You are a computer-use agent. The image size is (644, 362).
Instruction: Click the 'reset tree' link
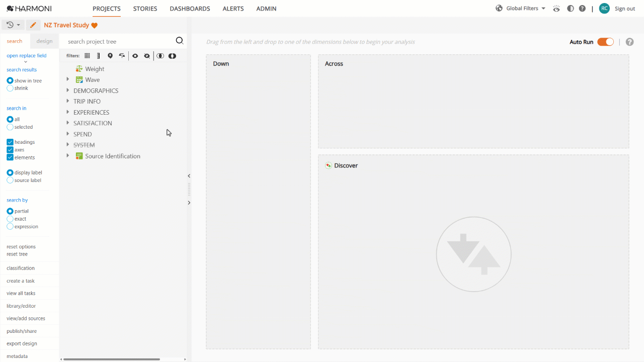pyautogui.click(x=17, y=254)
